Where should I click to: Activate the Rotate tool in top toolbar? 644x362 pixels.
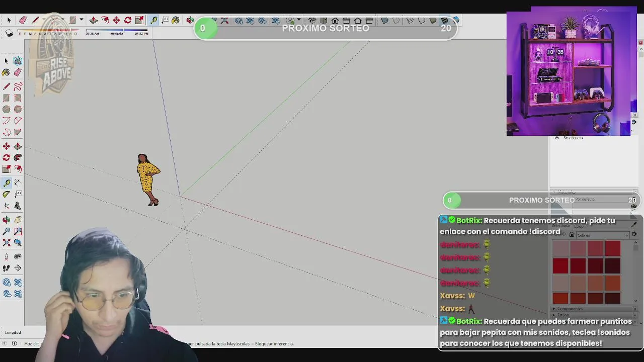coord(128,20)
